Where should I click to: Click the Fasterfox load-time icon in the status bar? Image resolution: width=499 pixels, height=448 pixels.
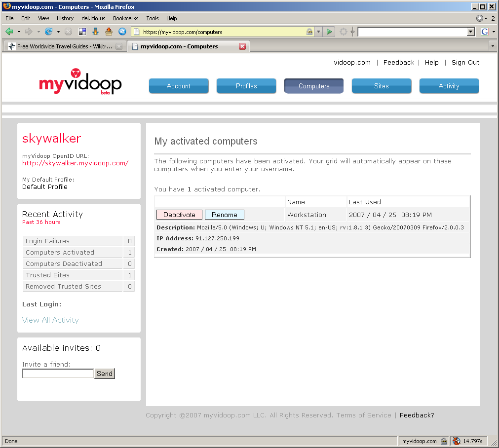click(x=457, y=441)
